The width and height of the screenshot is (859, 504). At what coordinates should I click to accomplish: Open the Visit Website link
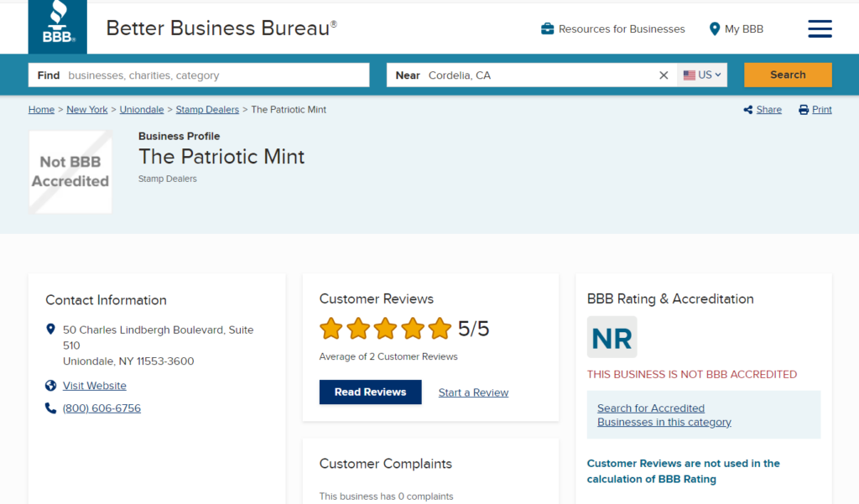click(x=94, y=386)
